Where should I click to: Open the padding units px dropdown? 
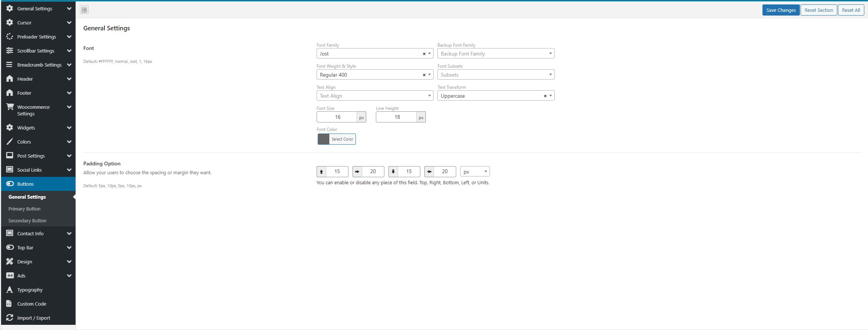click(x=475, y=172)
